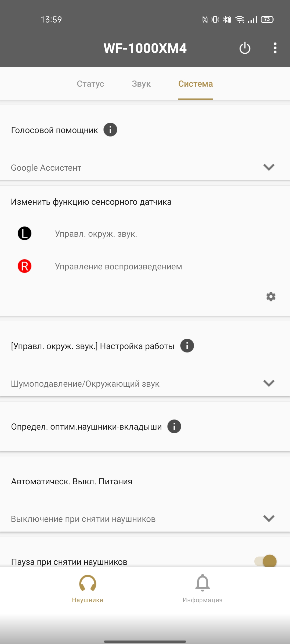Screen dimensions: 290x644
Task: Expand the Google Ассистент dropdown
Action: [145, 167]
